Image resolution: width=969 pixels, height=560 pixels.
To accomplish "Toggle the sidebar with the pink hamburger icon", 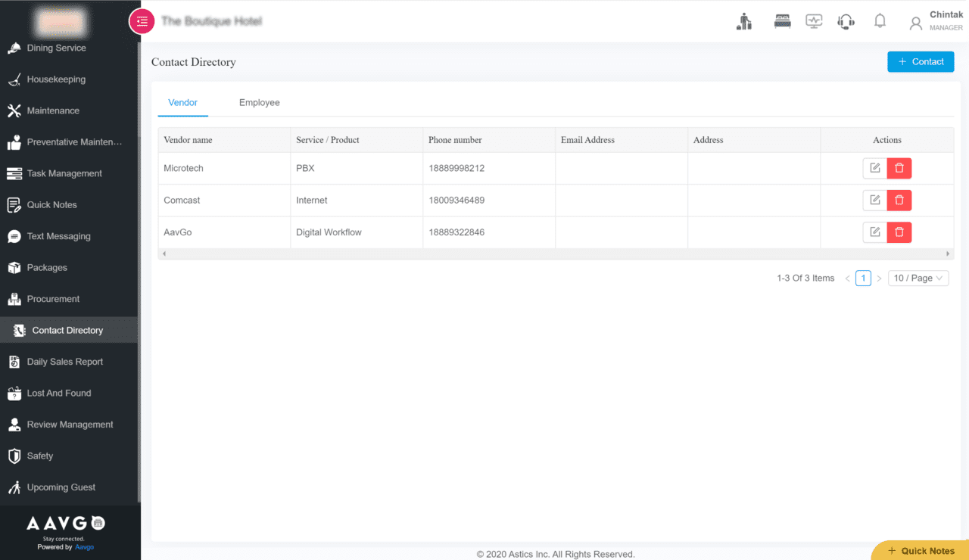I will tap(142, 21).
